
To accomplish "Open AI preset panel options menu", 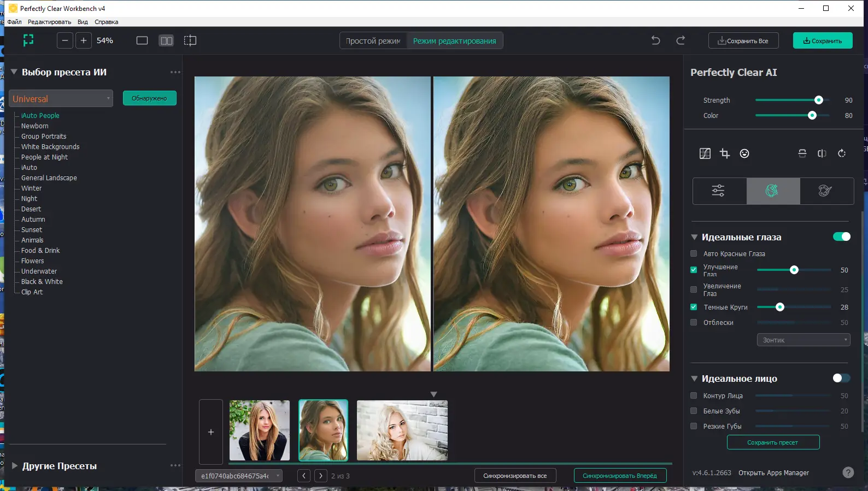I will coord(175,72).
